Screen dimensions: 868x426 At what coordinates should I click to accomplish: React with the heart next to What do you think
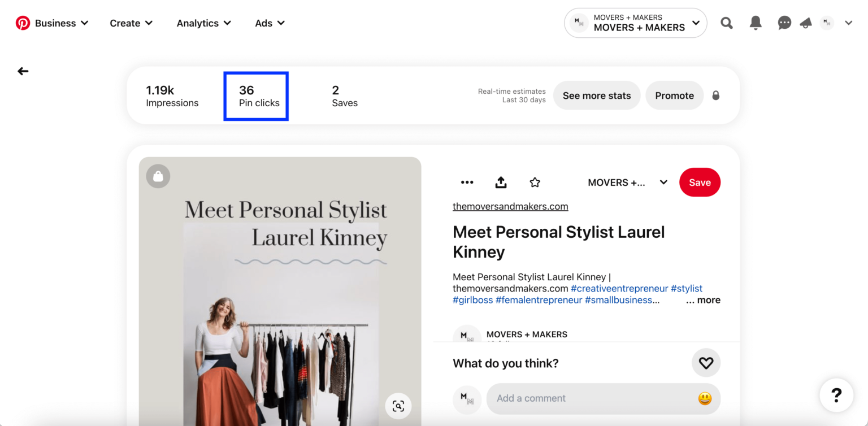[706, 363]
